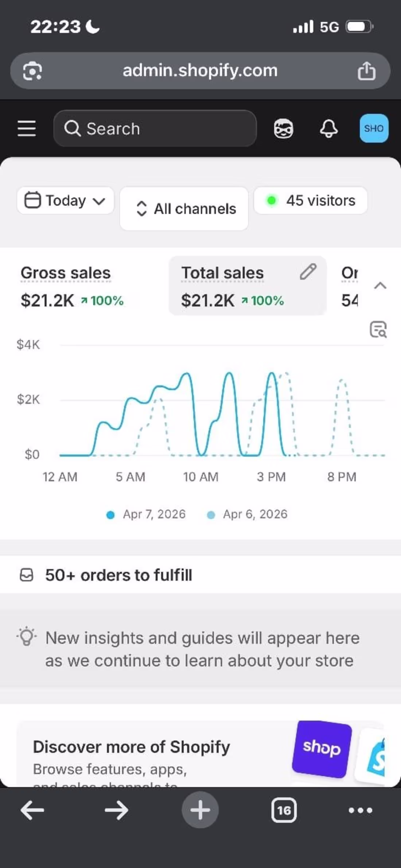Open the Today date range dropdown

pyautogui.click(x=65, y=201)
